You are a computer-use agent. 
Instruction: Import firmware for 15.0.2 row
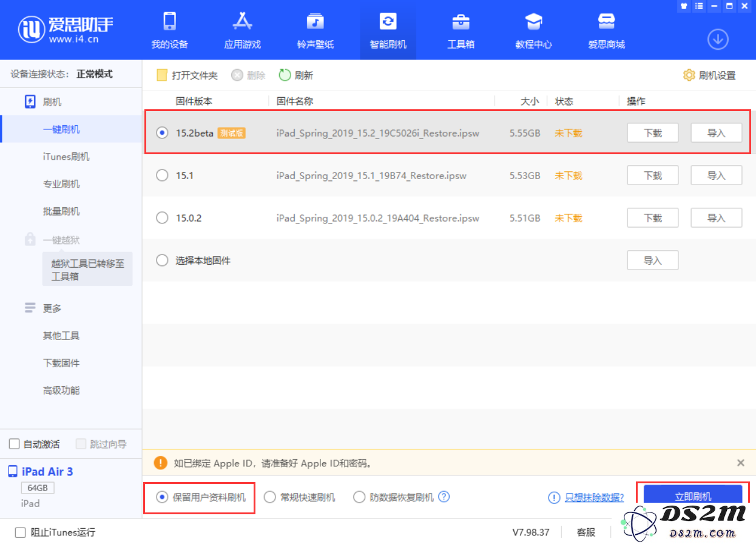coord(716,218)
